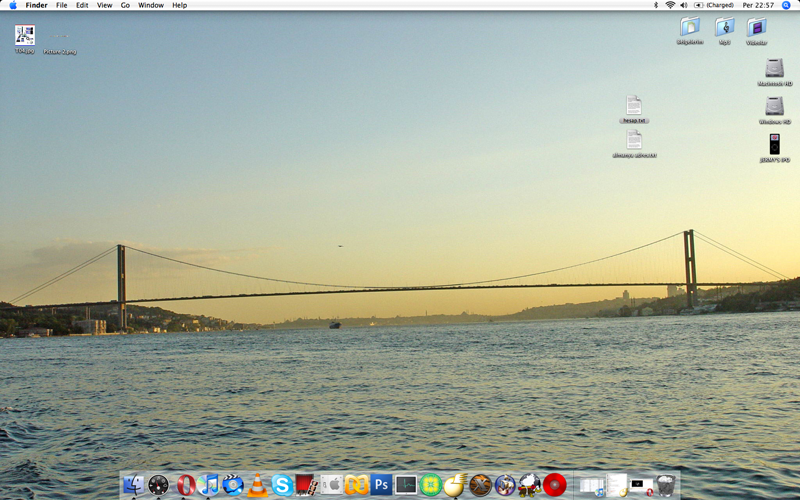This screenshot has width=800, height=500.
Task: Launch VLC from the traffic cone icon
Action: pos(258,485)
